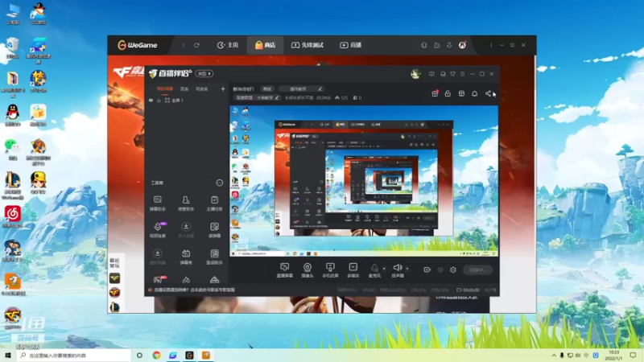Toggle the lock on 全屏 1 source

(x=159, y=100)
